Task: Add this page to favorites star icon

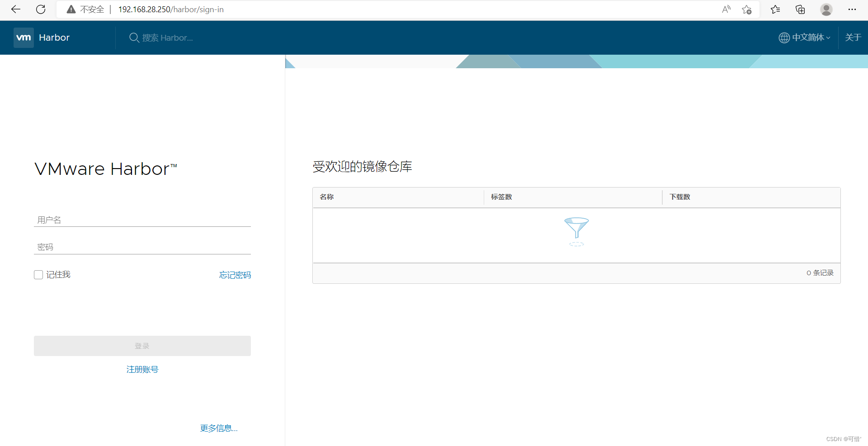Action: point(746,9)
